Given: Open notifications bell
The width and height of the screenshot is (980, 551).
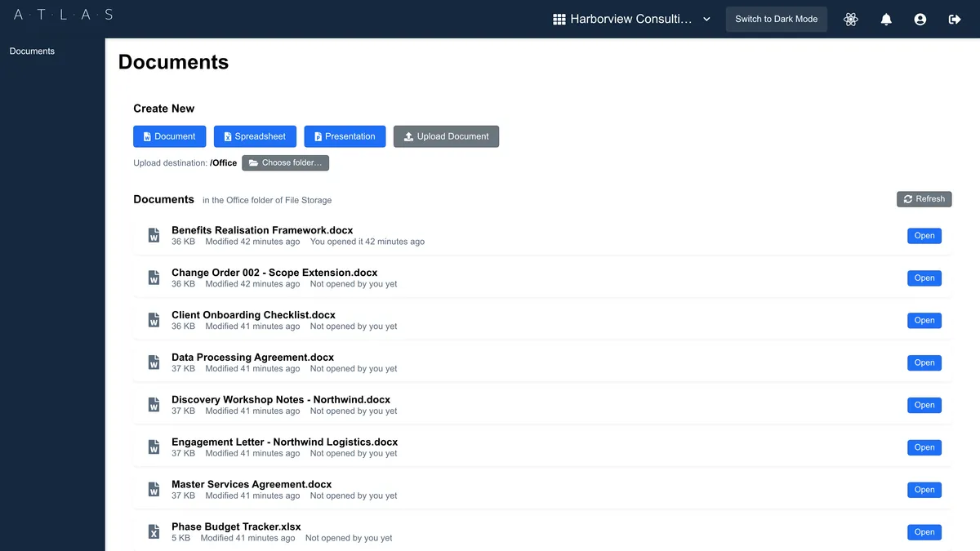Looking at the screenshot, I should (886, 19).
